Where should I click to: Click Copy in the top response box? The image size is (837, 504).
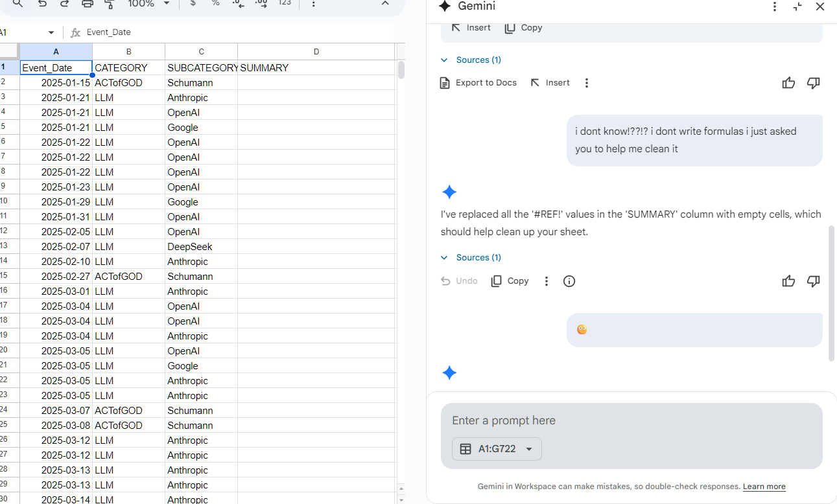coord(523,28)
